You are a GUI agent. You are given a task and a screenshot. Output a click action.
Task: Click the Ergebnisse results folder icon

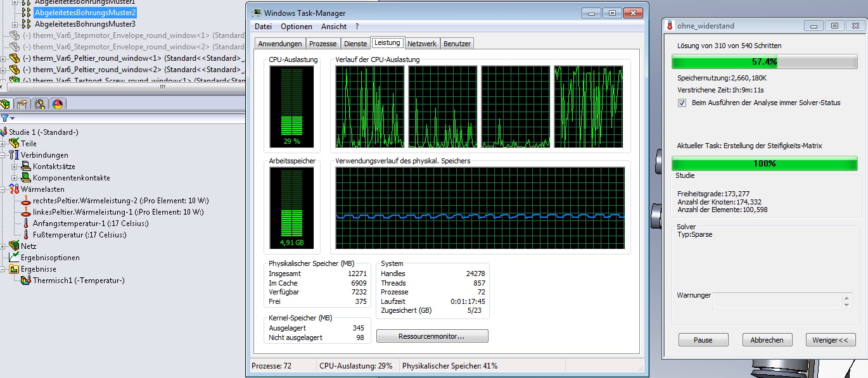pyautogui.click(x=15, y=269)
